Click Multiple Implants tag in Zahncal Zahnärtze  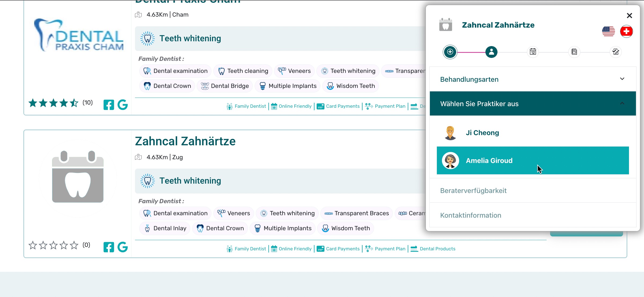click(283, 228)
